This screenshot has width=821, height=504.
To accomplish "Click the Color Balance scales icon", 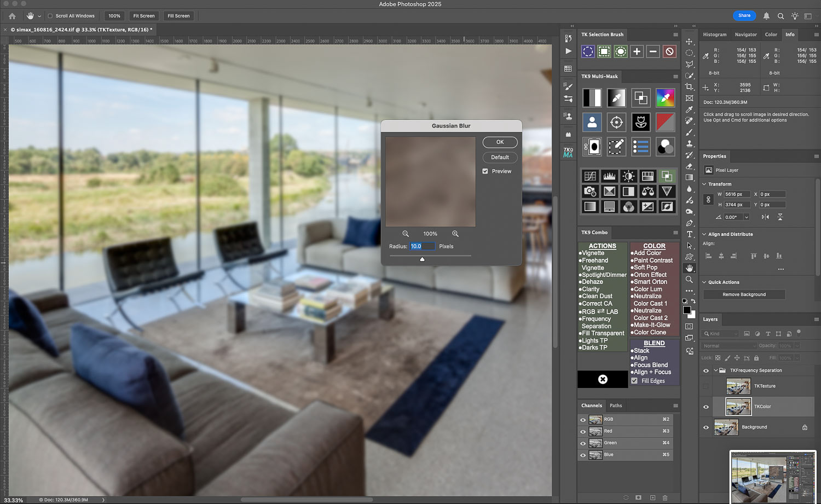I will 647,192.
